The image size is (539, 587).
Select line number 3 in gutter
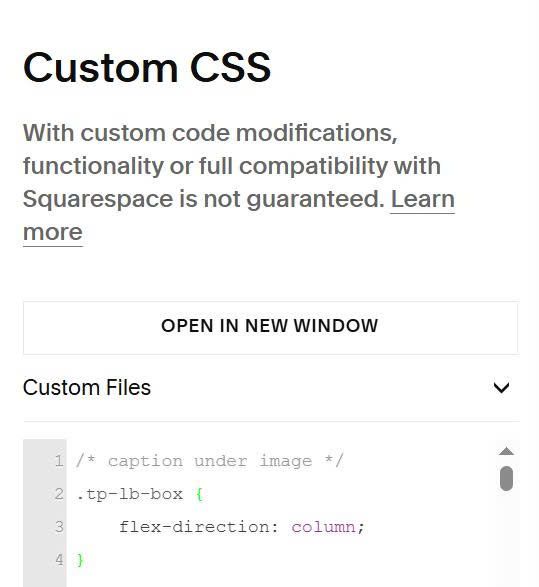59,527
